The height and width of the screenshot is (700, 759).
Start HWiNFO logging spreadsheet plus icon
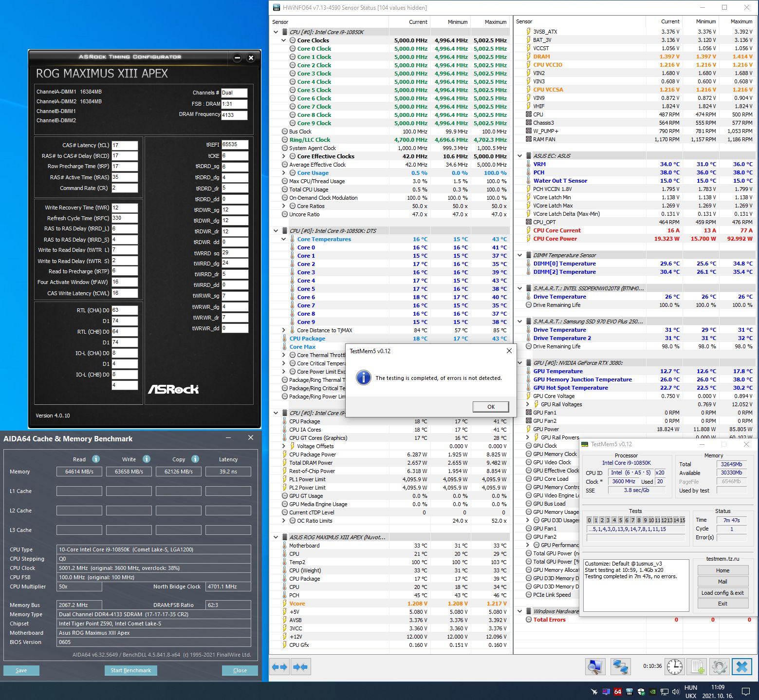click(x=698, y=667)
